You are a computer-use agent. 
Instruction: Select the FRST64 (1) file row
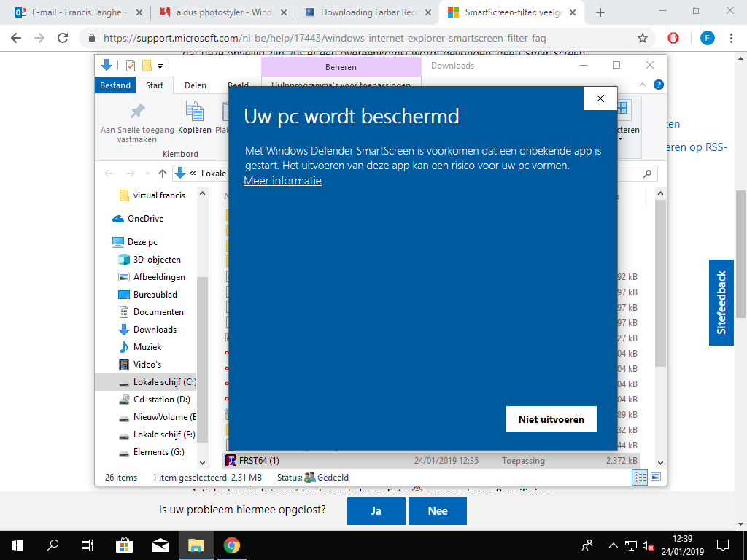(431, 461)
